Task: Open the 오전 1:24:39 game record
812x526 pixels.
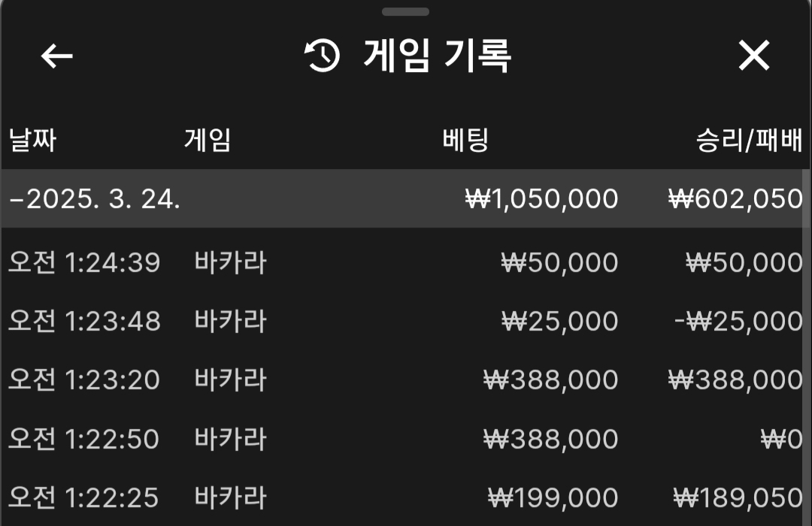Action: pos(84,263)
